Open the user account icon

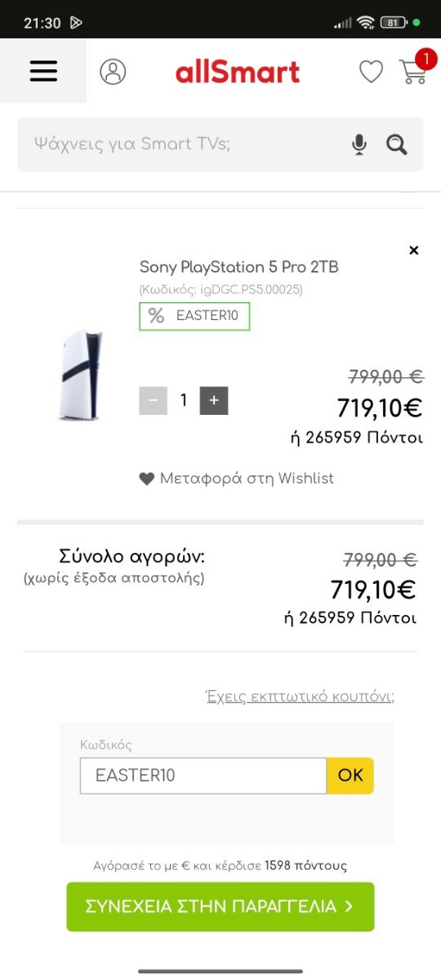point(113,71)
